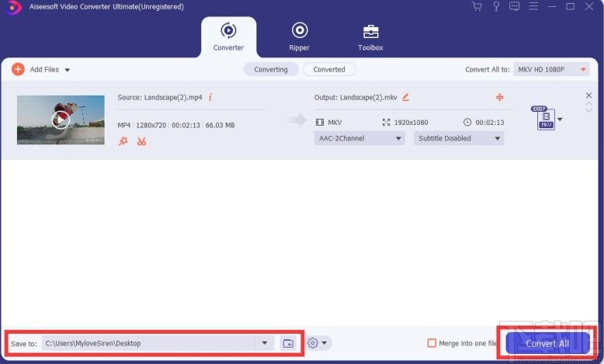Expand the arrow beside settings gear

[325, 343]
